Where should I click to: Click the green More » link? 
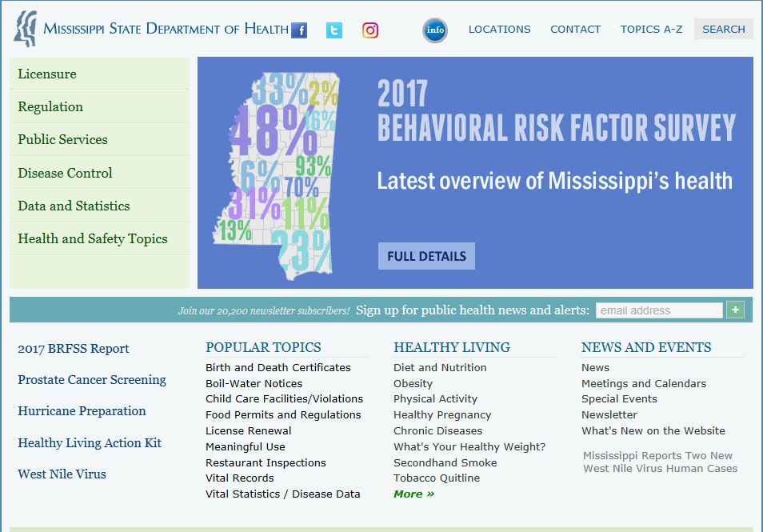click(413, 494)
